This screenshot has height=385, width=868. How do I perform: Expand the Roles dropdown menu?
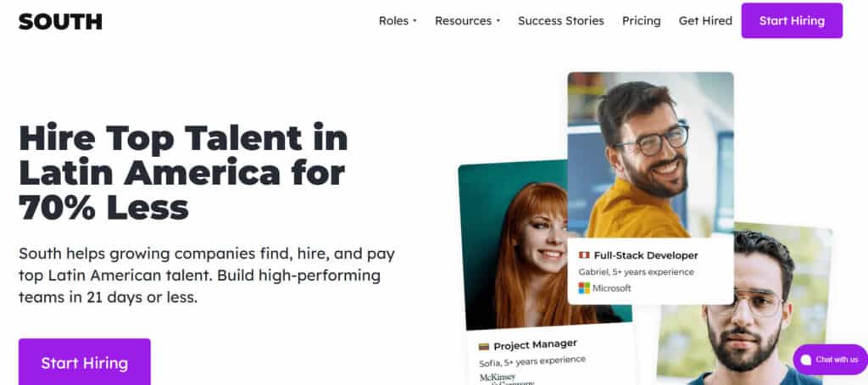[398, 21]
